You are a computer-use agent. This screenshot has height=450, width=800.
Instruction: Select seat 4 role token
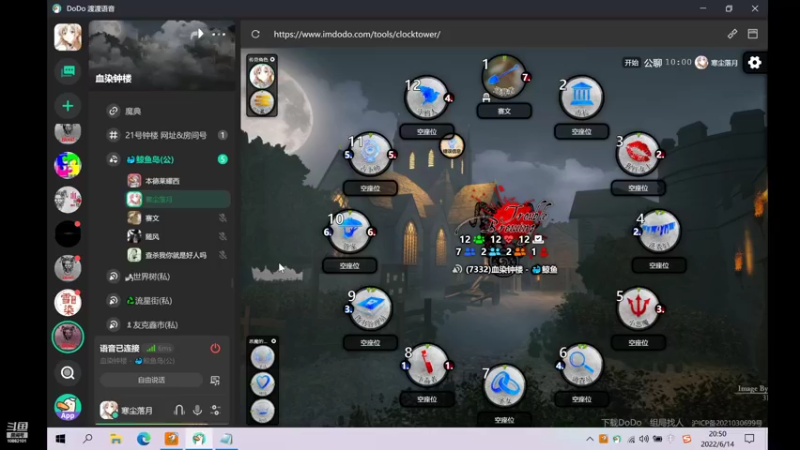coord(659,231)
